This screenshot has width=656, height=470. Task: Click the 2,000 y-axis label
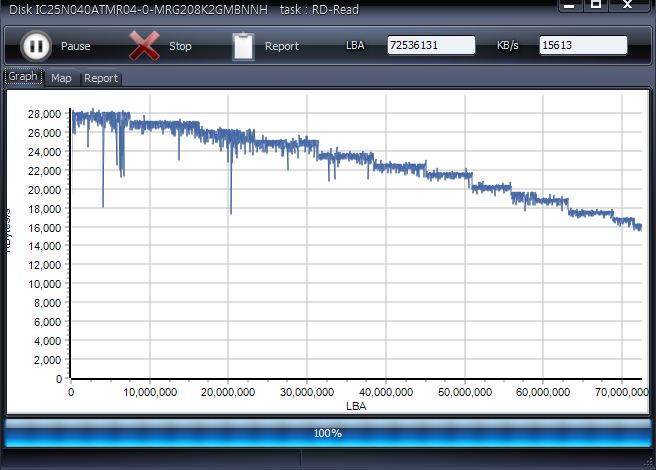pos(48,360)
